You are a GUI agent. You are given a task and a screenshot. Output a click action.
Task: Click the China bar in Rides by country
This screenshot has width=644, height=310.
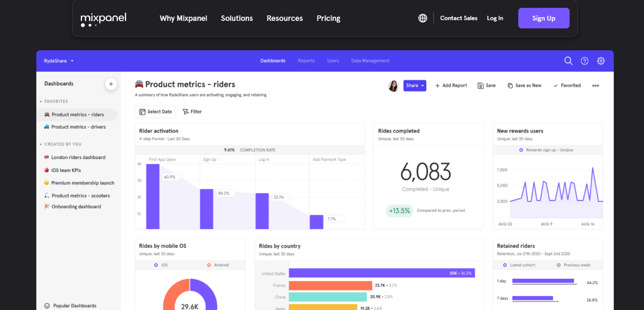(x=328, y=297)
